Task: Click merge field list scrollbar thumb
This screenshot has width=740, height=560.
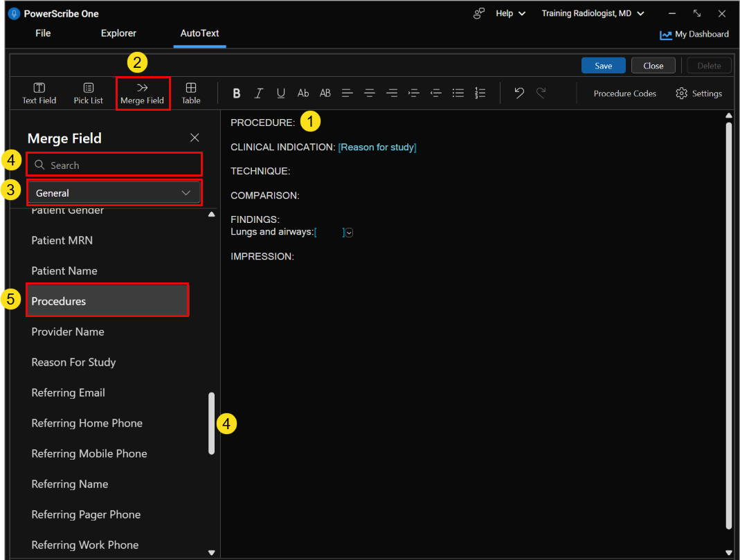Action: [x=211, y=423]
